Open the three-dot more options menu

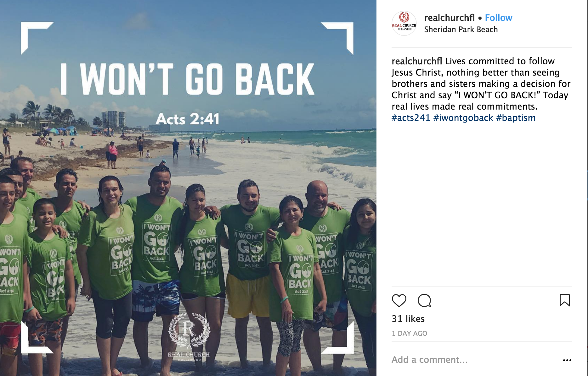(x=567, y=360)
